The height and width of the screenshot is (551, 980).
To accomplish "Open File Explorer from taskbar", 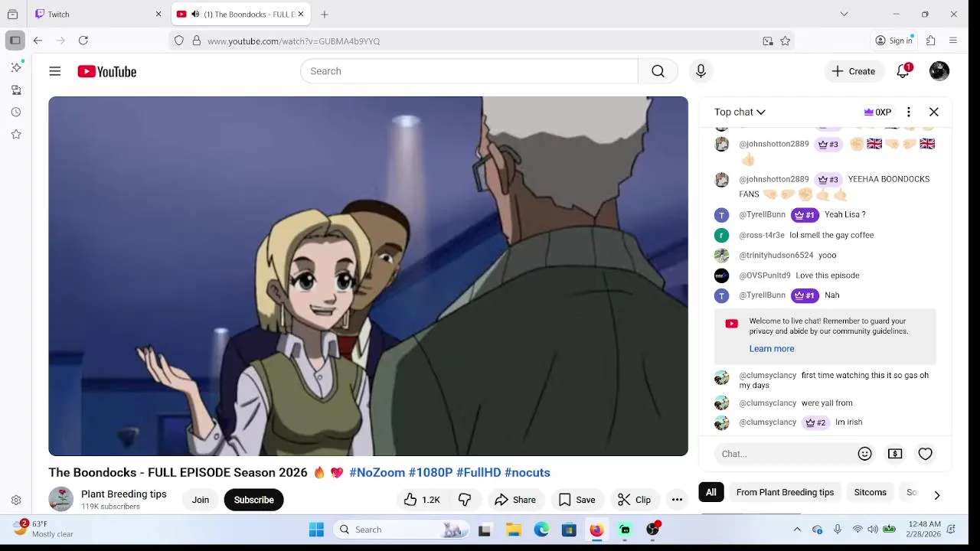I will pyautogui.click(x=514, y=530).
